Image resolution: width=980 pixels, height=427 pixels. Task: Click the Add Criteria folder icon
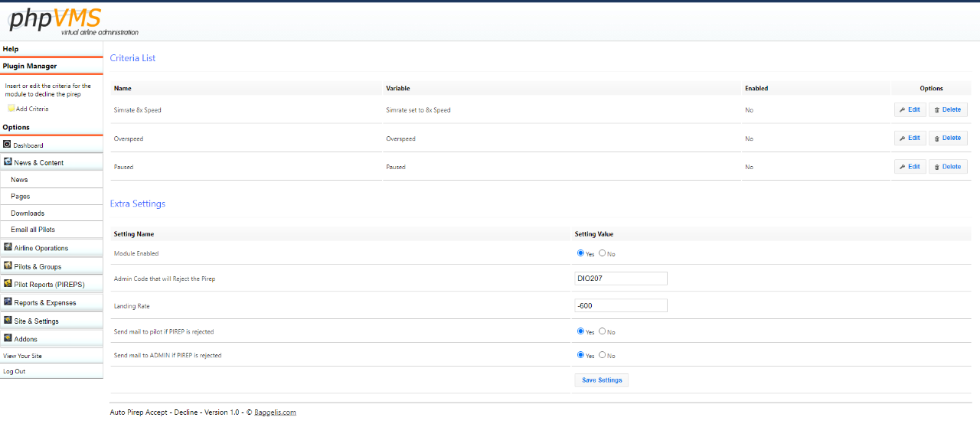point(11,109)
